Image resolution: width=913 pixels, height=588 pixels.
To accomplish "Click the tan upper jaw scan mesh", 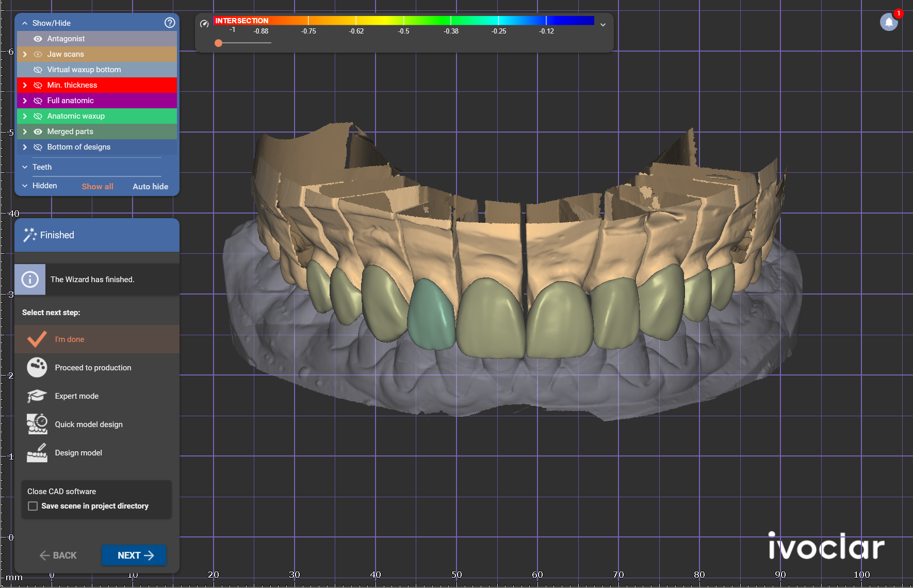I will coord(490,242).
